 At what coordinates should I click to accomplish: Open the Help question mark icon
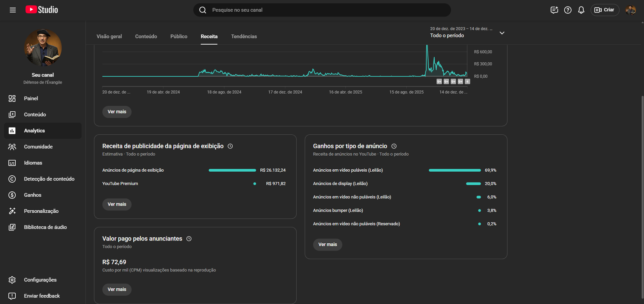click(x=568, y=10)
